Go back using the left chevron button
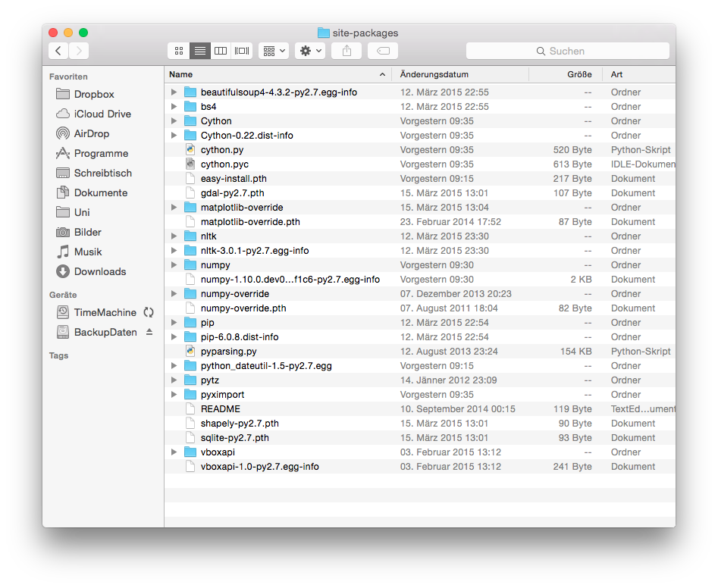The height and width of the screenshot is (588, 718). coord(58,51)
